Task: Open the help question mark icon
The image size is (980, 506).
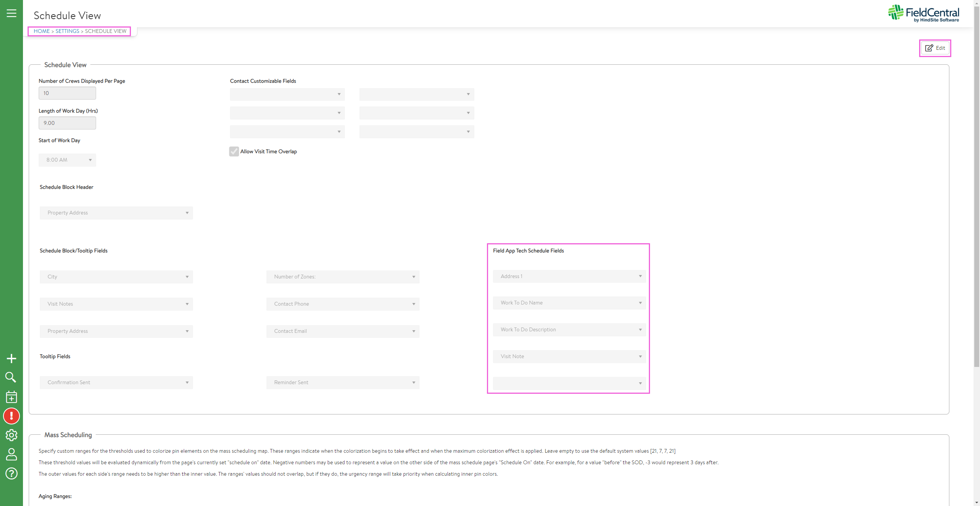Action: coord(11,473)
